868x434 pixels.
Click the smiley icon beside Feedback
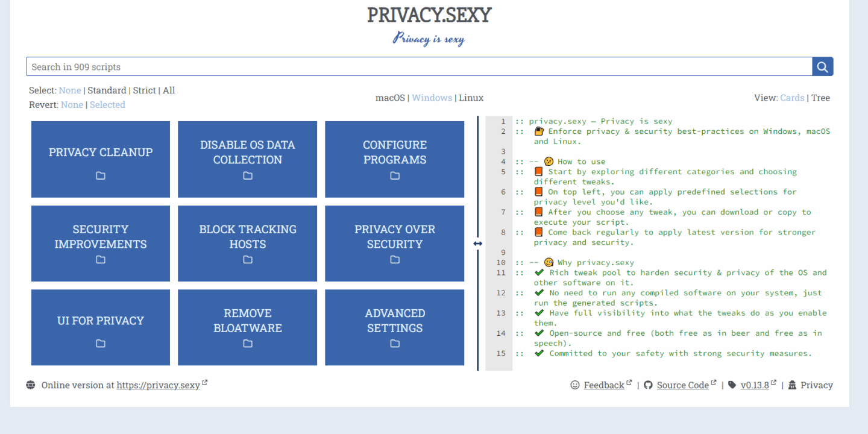pyautogui.click(x=575, y=385)
